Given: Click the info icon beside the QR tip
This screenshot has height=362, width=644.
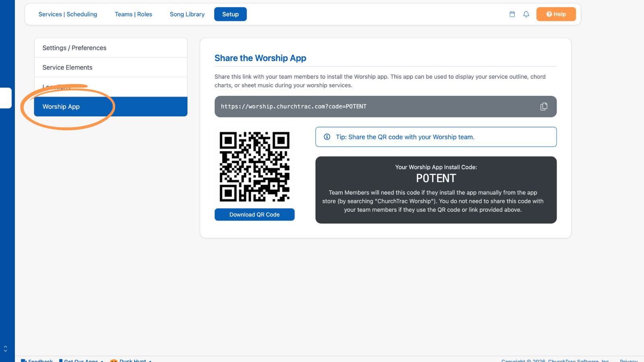Looking at the screenshot, I should coord(327,137).
